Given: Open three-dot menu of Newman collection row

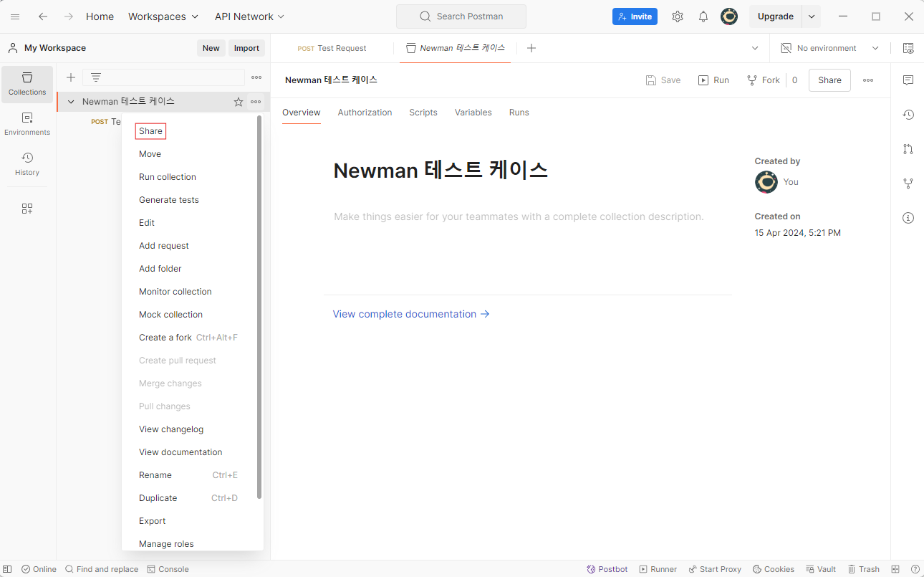Looking at the screenshot, I should tap(256, 102).
